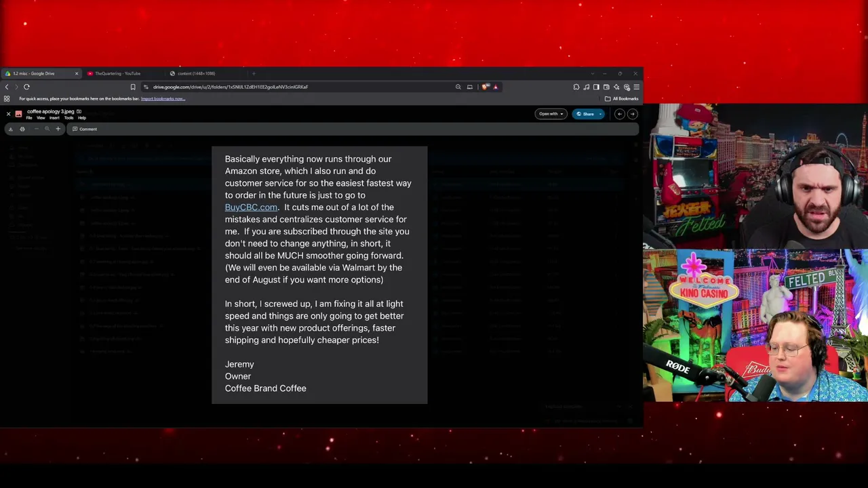Go back in browser history

[7, 87]
